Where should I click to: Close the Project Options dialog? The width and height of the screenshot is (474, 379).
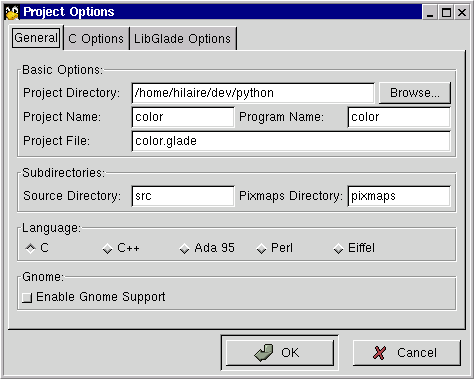[x=462, y=13]
